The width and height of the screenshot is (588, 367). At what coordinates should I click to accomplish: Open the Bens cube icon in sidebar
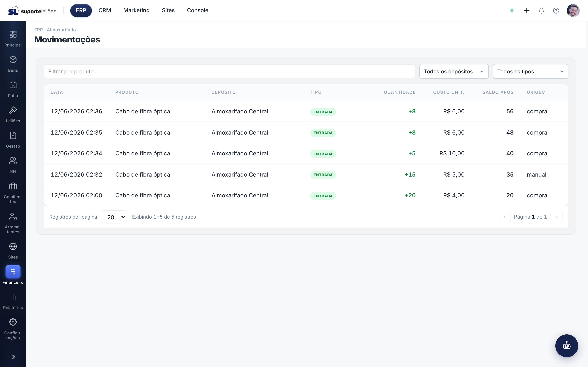coord(13,60)
